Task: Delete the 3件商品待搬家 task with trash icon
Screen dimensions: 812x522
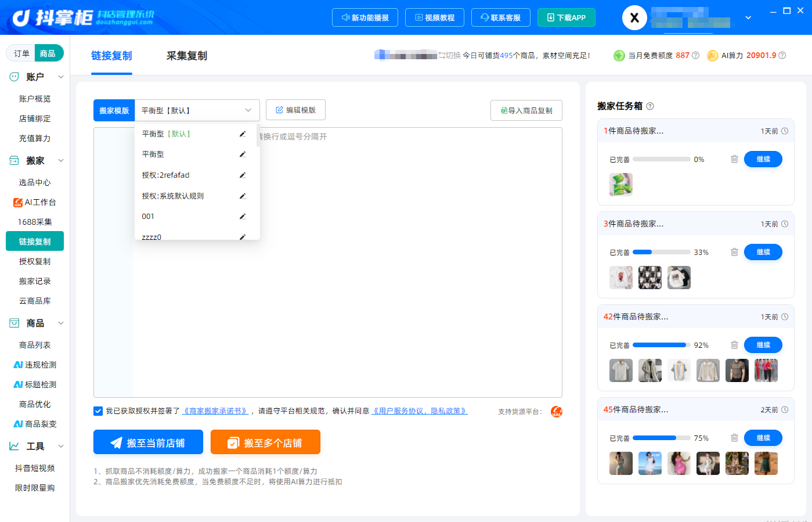Action: click(x=734, y=252)
